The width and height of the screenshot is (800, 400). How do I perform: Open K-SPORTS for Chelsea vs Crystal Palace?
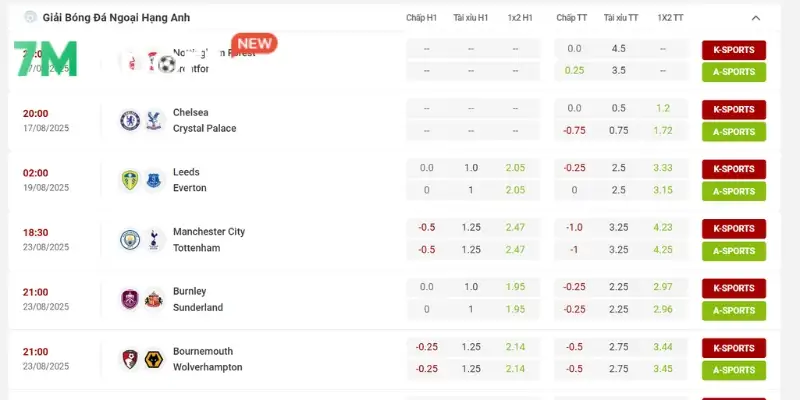[733, 109]
